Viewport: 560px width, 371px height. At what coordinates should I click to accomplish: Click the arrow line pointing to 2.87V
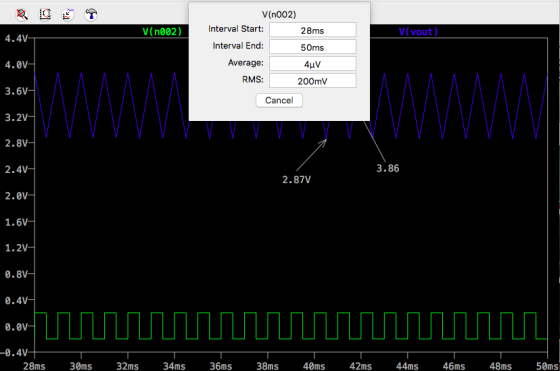click(x=311, y=155)
